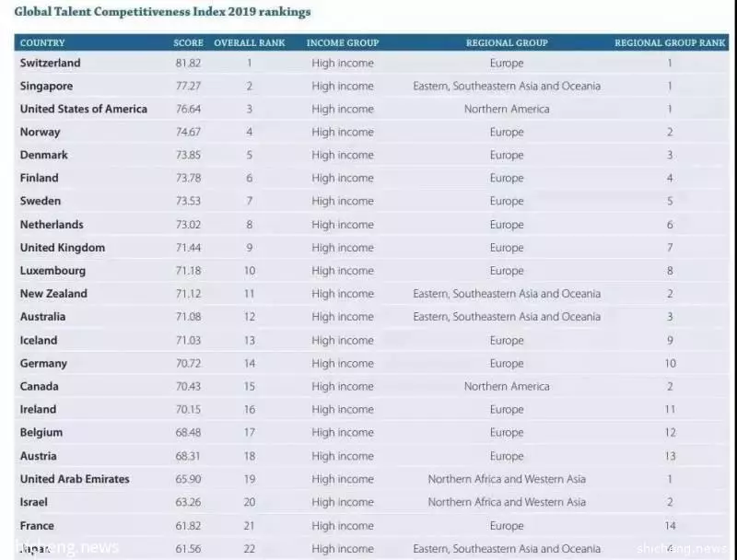Click Sweden's score 73.53
Screen dimensions: 737x560
point(188,201)
